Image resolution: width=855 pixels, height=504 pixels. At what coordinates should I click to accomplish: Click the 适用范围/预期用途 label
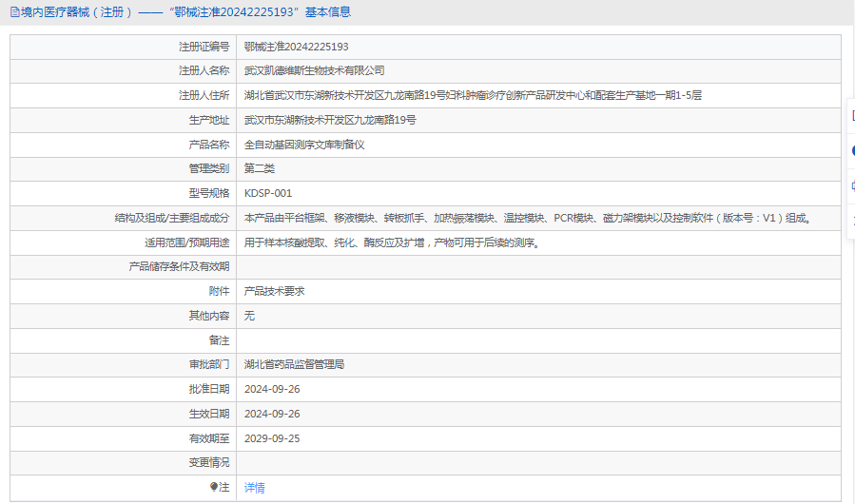point(187,242)
